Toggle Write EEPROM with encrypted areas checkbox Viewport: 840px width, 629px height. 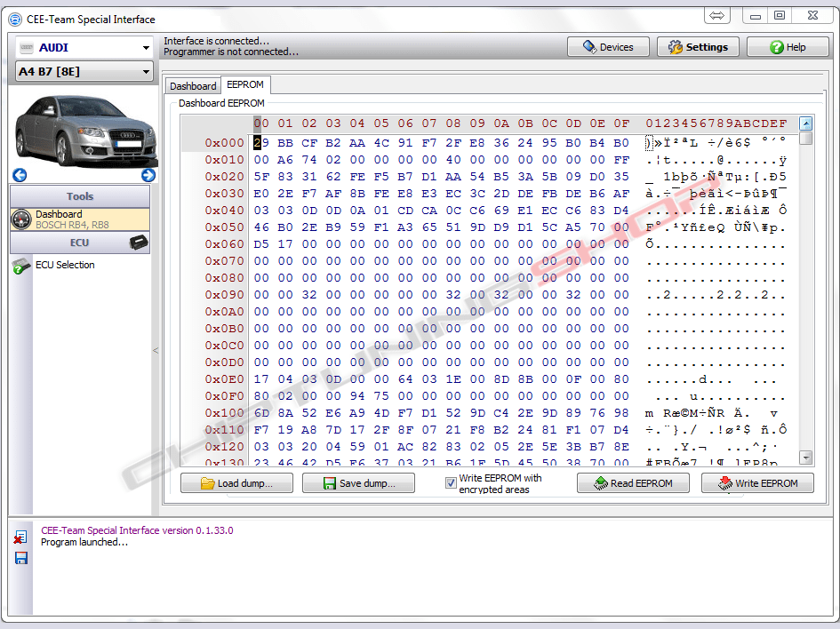click(451, 483)
